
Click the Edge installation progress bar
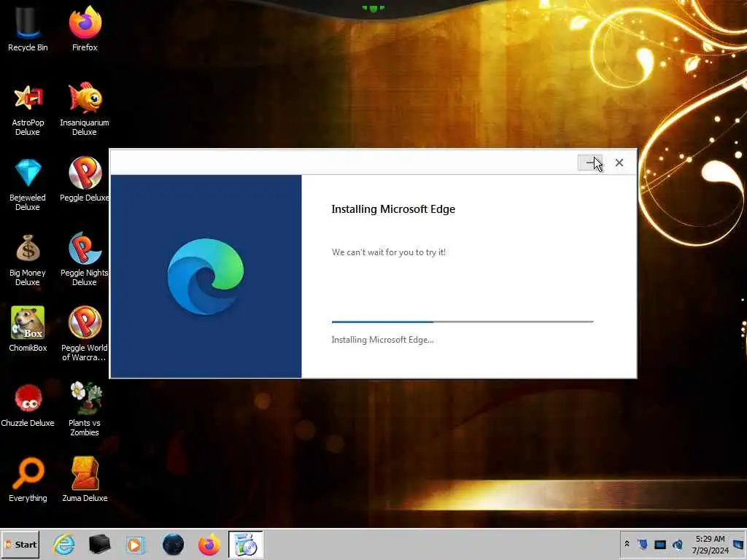[x=462, y=322]
